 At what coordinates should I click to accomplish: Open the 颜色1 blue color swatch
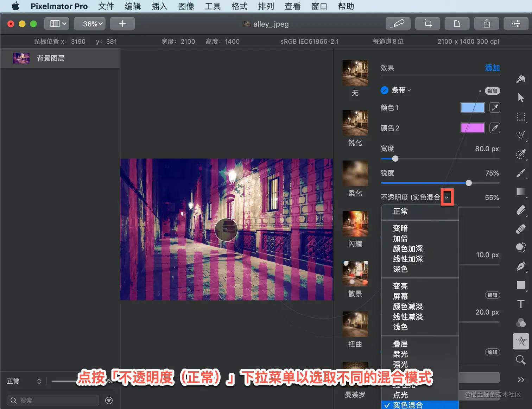coord(473,107)
